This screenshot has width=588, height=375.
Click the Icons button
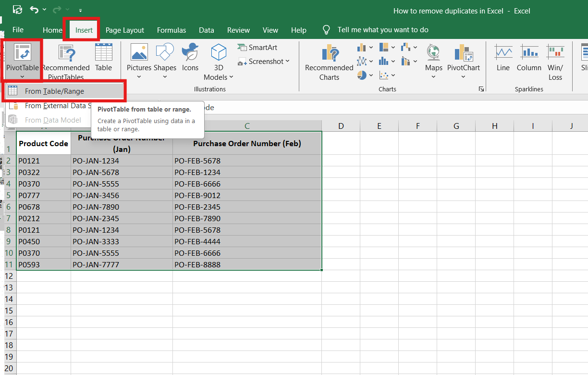coord(190,58)
